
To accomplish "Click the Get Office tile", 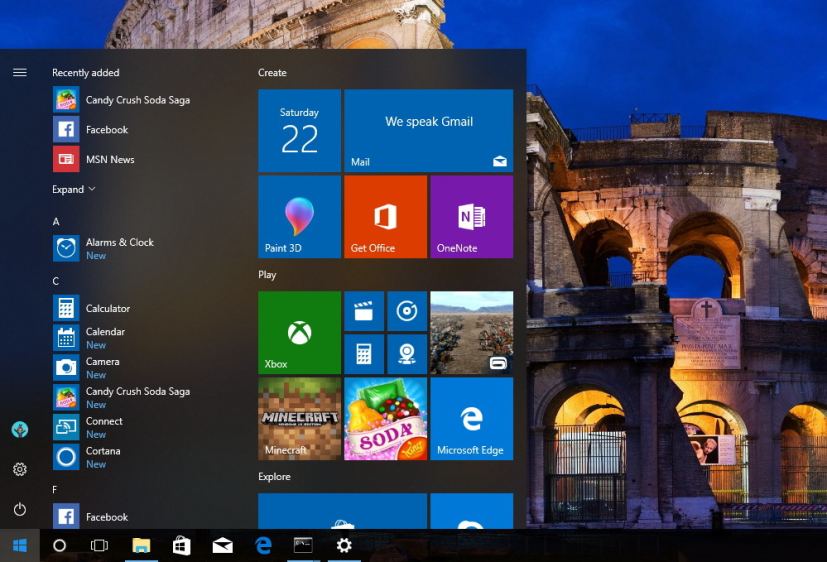I will point(385,217).
